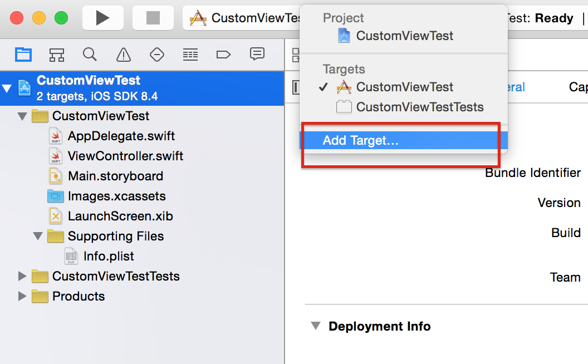Click the Images.xcassets folder icon
Screen dimensions: 588x364
coord(56,196)
